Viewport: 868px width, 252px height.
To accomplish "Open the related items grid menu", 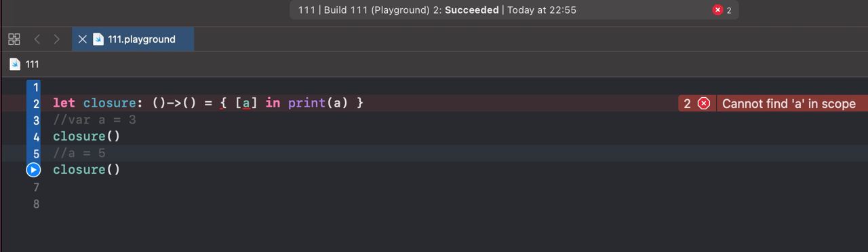I will [14, 39].
